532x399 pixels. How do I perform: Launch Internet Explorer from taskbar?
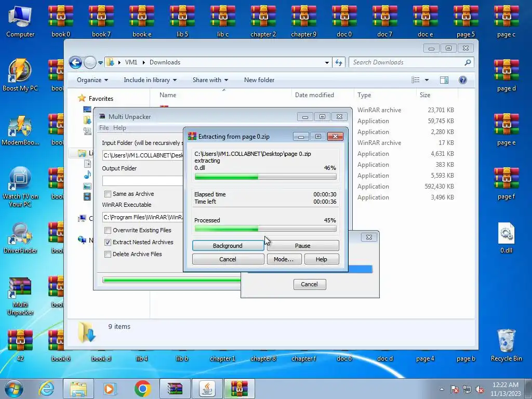[46, 389]
